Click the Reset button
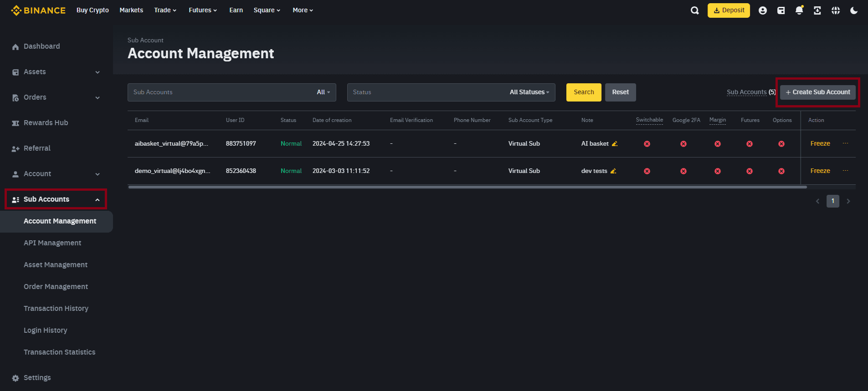Image resolution: width=868 pixels, height=391 pixels. click(621, 92)
